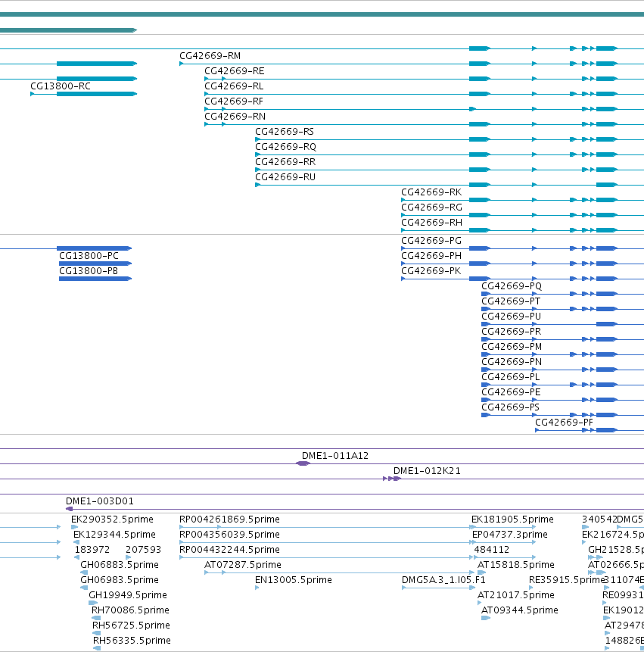Open EST EP04737.3prime
The height and width of the screenshot is (652, 644).
[x=510, y=535]
